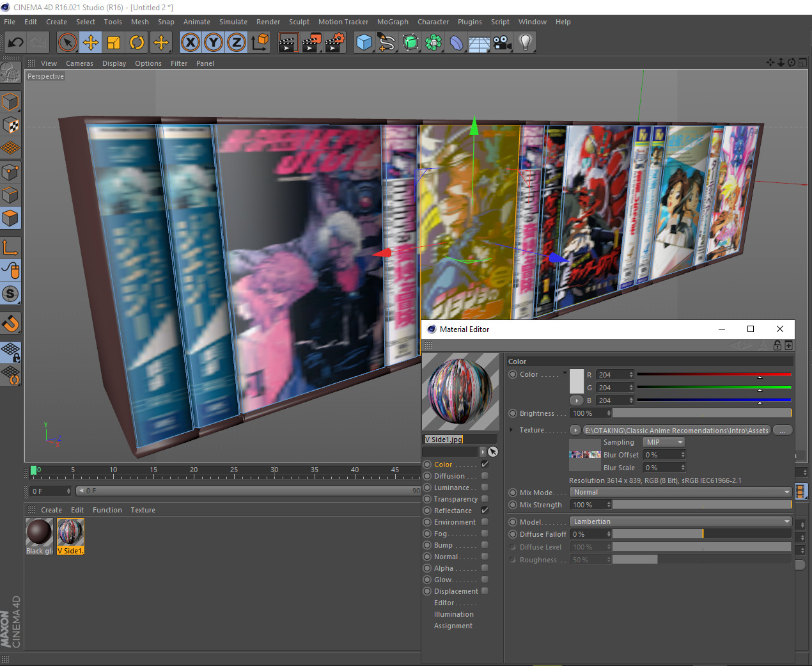Open Edit Render Settings icon
The width and height of the screenshot is (812, 666).
pyautogui.click(x=334, y=43)
